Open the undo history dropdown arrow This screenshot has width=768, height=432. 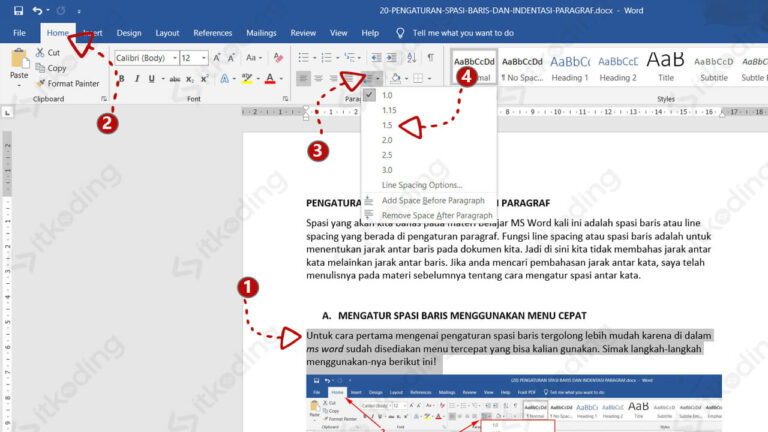tap(48, 10)
